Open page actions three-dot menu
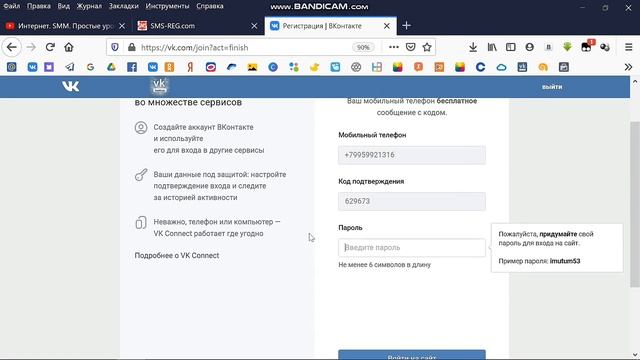Image resolution: width=640 pixels, height=360 pixels. 393,47
